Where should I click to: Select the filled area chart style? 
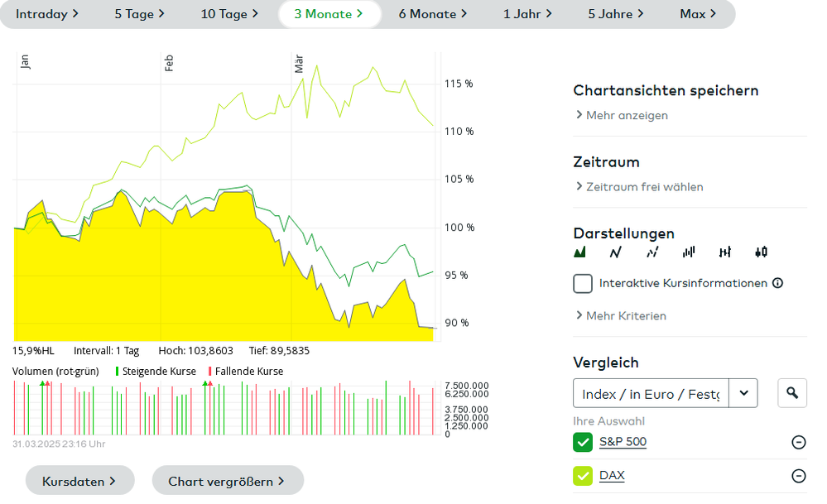[580, 252]
